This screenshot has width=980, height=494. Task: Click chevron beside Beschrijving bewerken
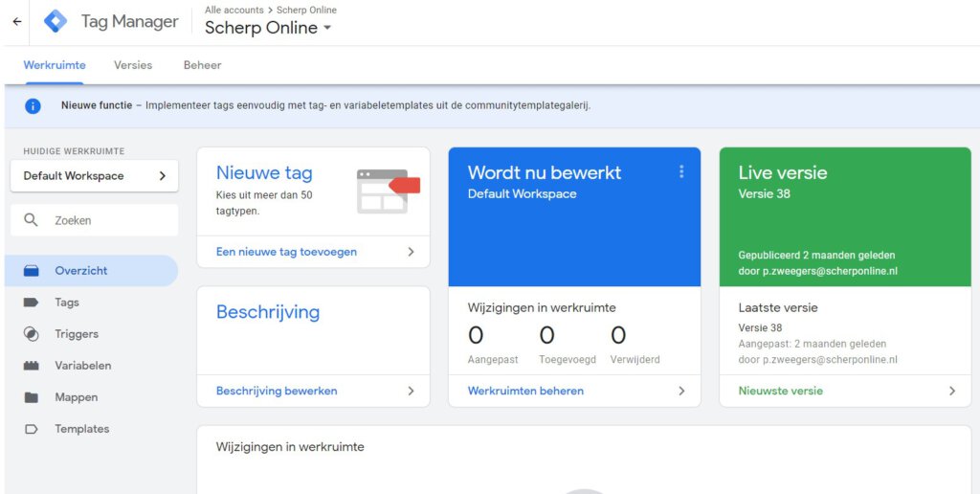tap(411, 391)
